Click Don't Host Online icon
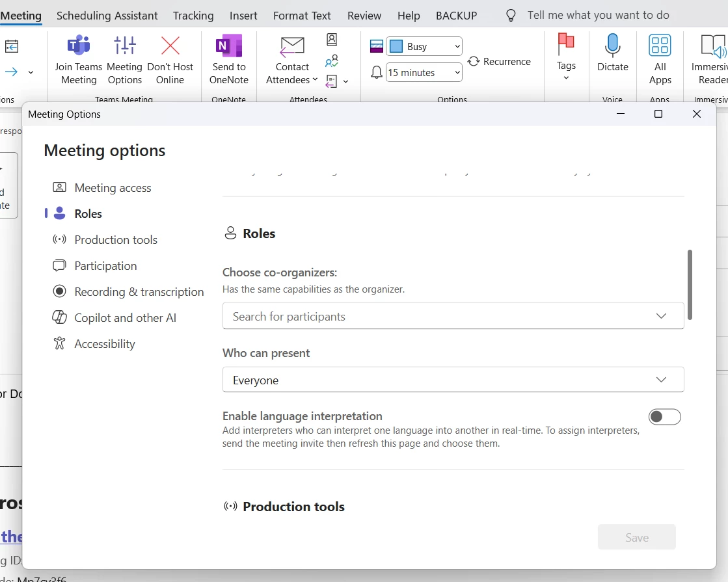The width and height of the screenshot is (728, 582). [x=170, y=46]
